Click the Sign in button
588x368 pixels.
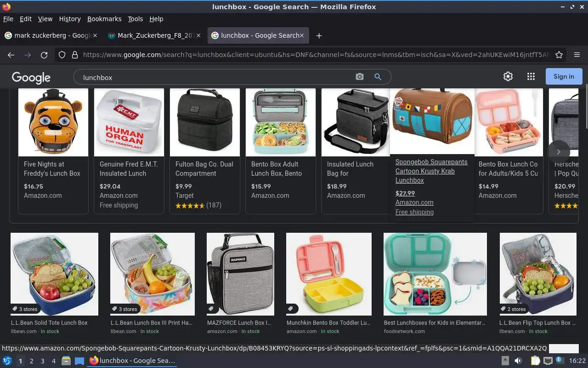pyautogui.click(x=564, y=76)
